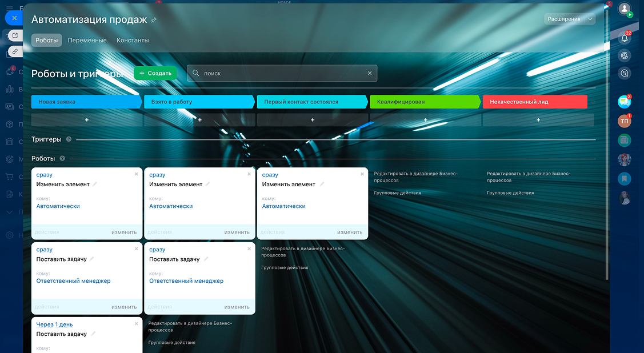Viewport: 644px width, 353px height.
Task: Select the Первый контакт состоялся stage
Action: (x=312, y=102)
